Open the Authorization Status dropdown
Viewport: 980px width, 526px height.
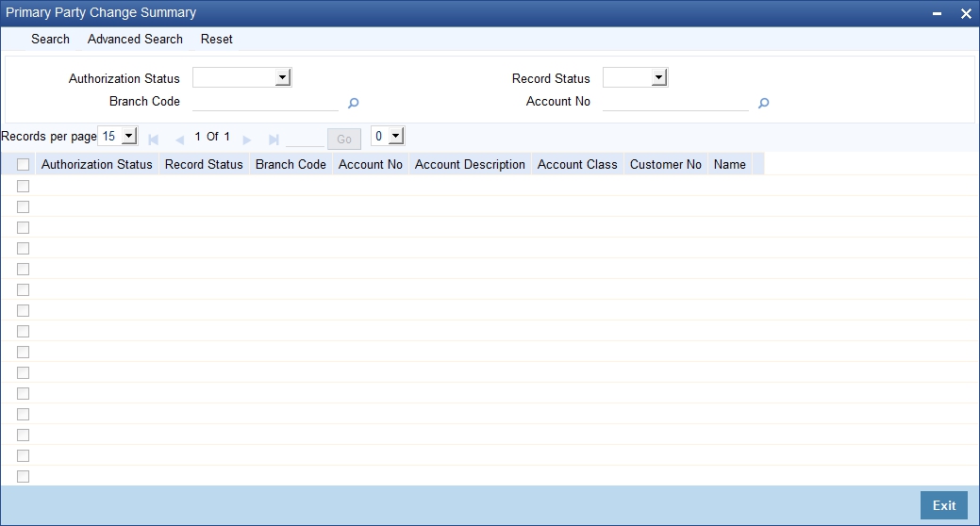[241, 77]
